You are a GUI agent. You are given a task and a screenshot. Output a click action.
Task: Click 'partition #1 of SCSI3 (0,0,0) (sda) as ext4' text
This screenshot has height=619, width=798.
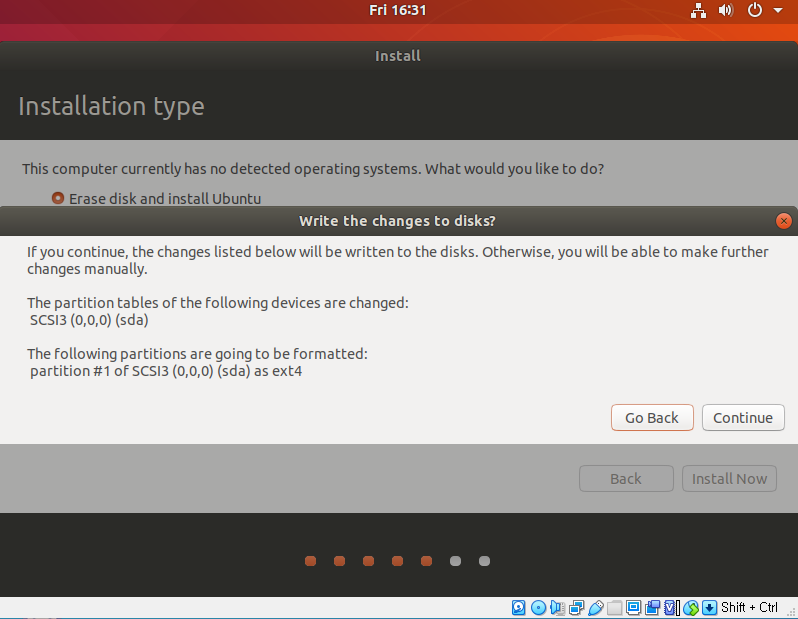coord(166,371)
